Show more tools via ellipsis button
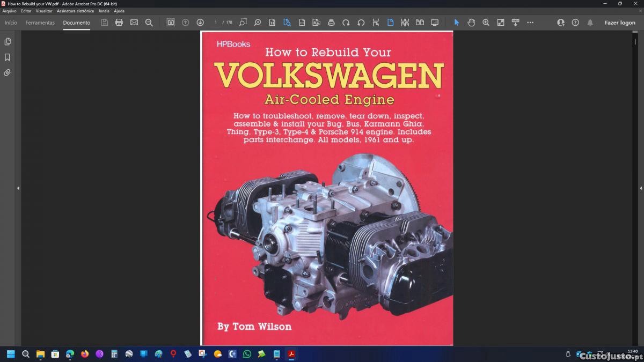The height and width of the screenshot is (362, 644). [x=530, y=23]
